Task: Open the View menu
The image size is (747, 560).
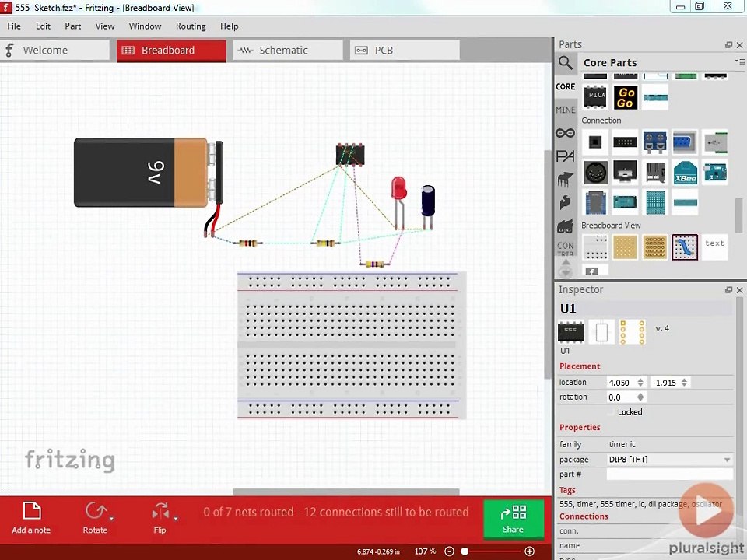Action: [x=105, y=26]
